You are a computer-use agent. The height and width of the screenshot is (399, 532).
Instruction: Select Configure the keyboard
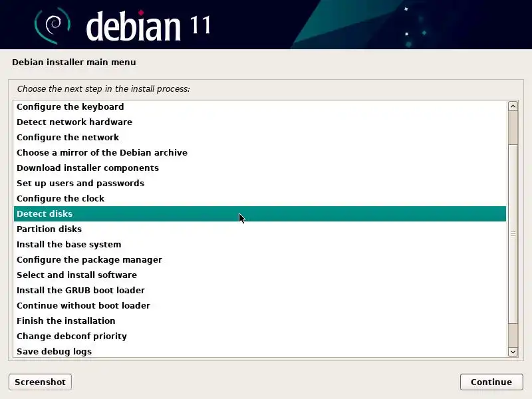tap(260, 106)
